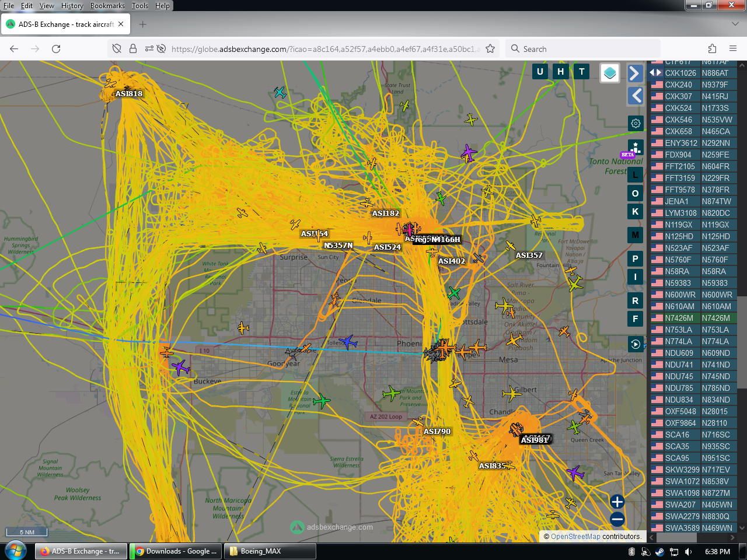
Task: Click the blocked autoplay icon in the address bar
Action: click(162, 49)
